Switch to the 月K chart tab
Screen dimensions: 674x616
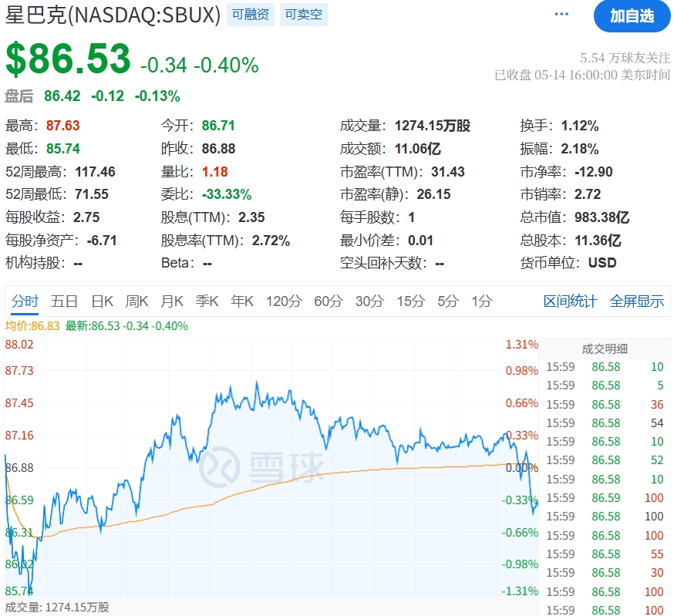[172, 301]
